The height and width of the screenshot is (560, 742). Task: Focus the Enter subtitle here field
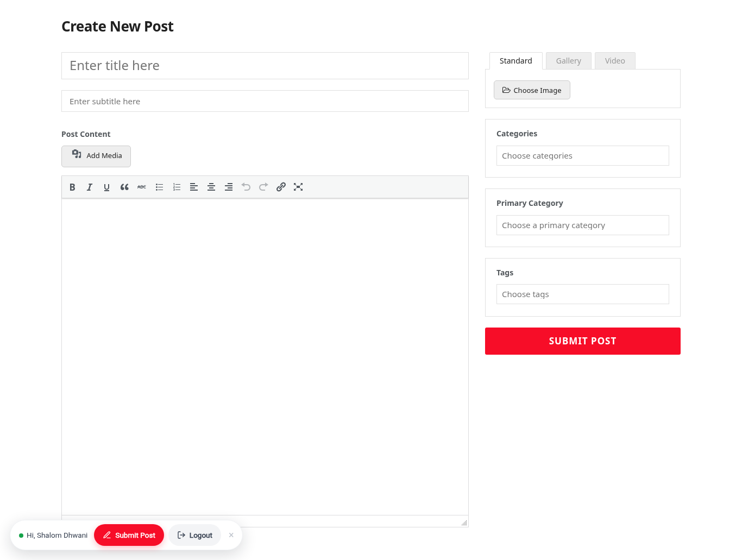pos(265,101)
